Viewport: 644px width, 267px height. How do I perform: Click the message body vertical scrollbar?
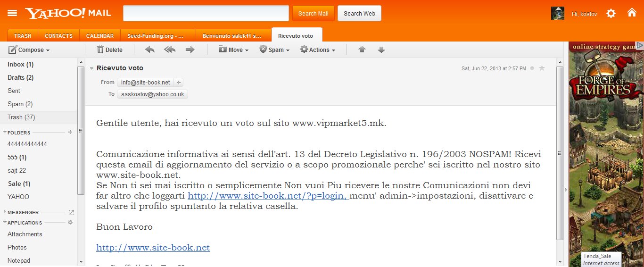click(560, 153)
